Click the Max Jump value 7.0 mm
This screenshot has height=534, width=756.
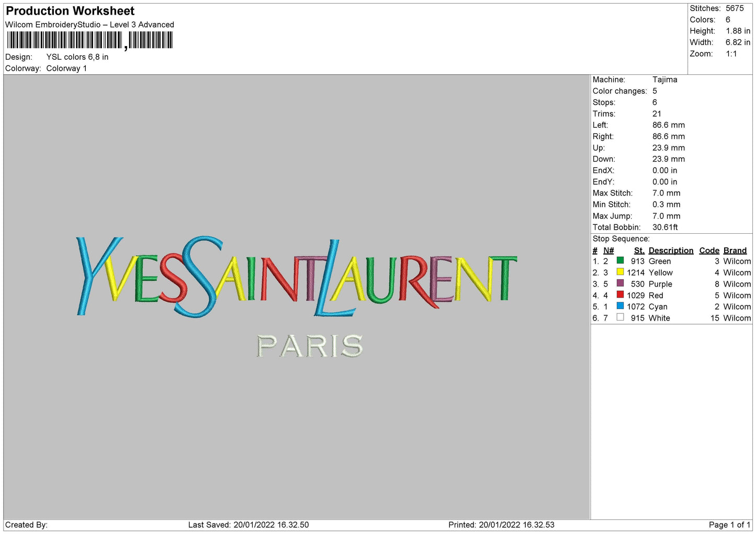point(667,216)
